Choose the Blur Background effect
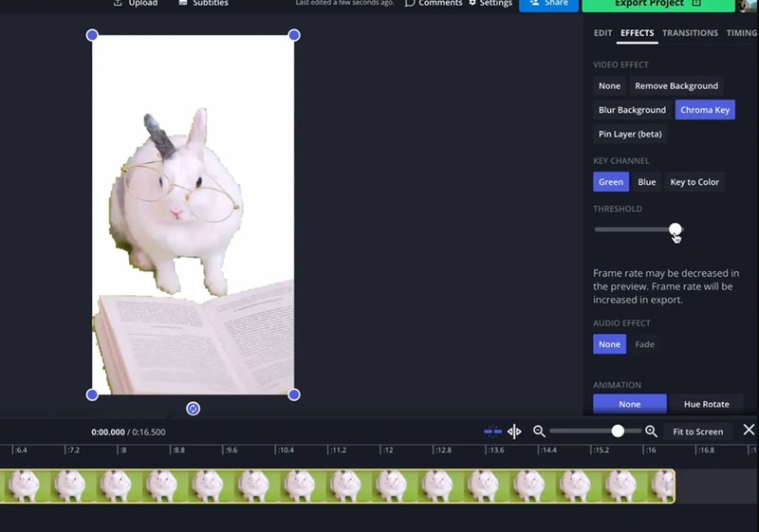 point(632,110)
